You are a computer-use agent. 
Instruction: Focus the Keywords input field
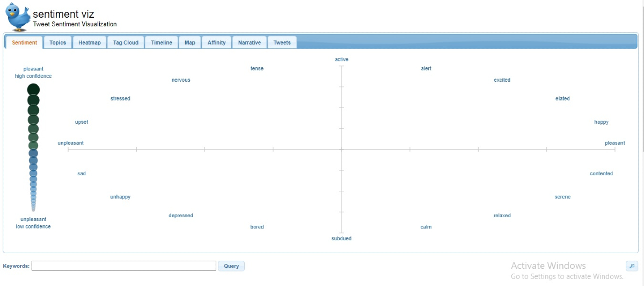[124, 266]
